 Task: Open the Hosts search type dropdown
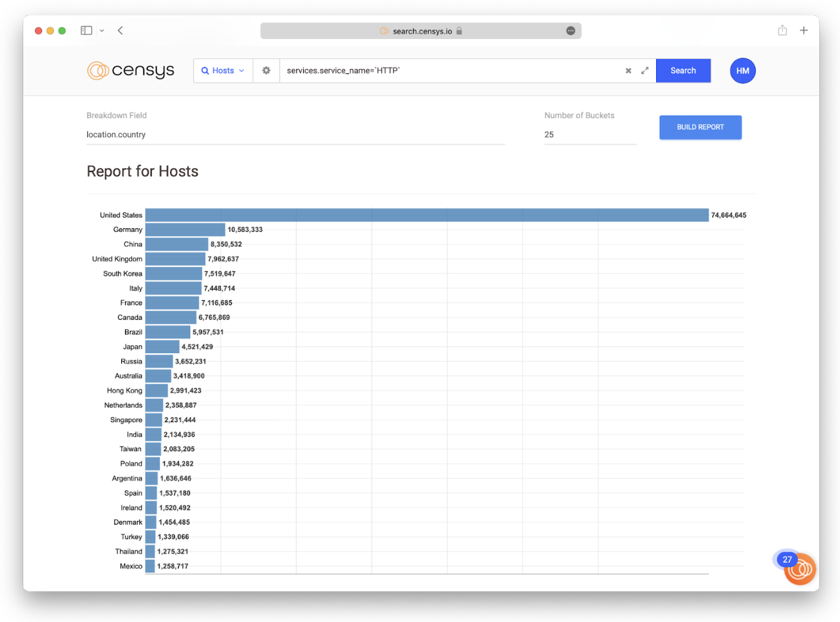pyautogui.click(x=223, y=71)
